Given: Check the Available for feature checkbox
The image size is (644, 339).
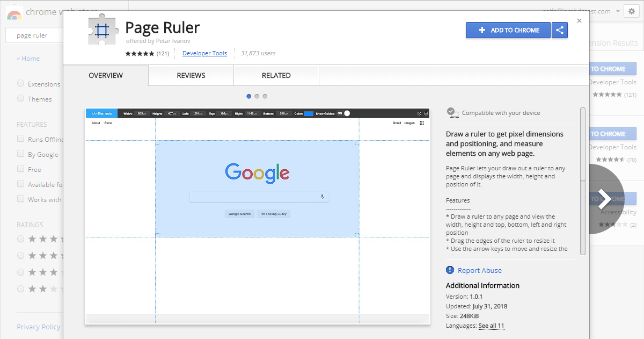Looking at the screenshot, I should pyautogui.click(x=20, y=184).
